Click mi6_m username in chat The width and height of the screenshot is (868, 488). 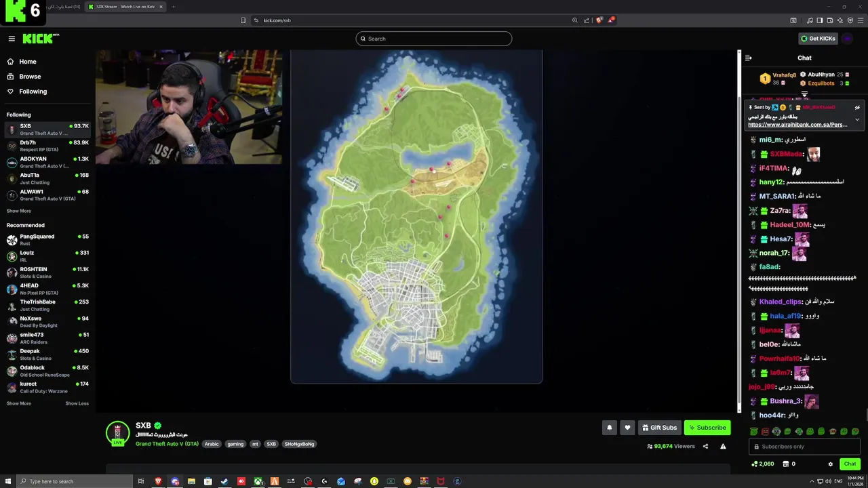[770, 140]
